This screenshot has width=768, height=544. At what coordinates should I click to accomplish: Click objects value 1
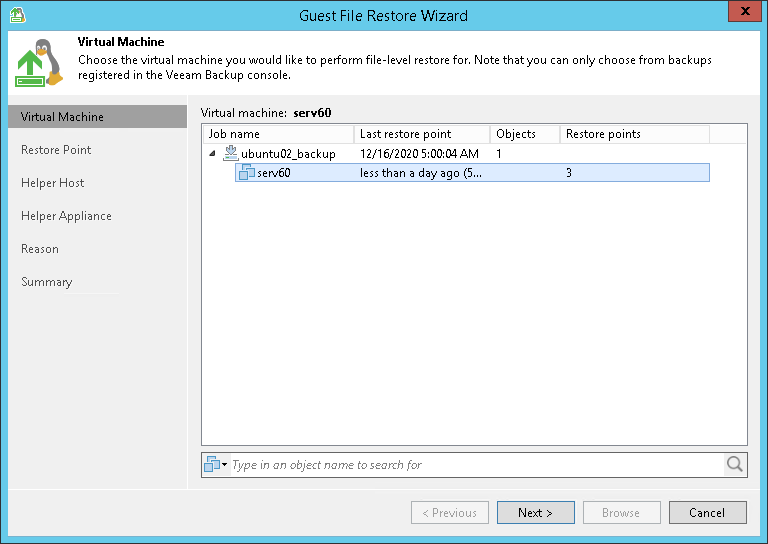coord(499,154)
